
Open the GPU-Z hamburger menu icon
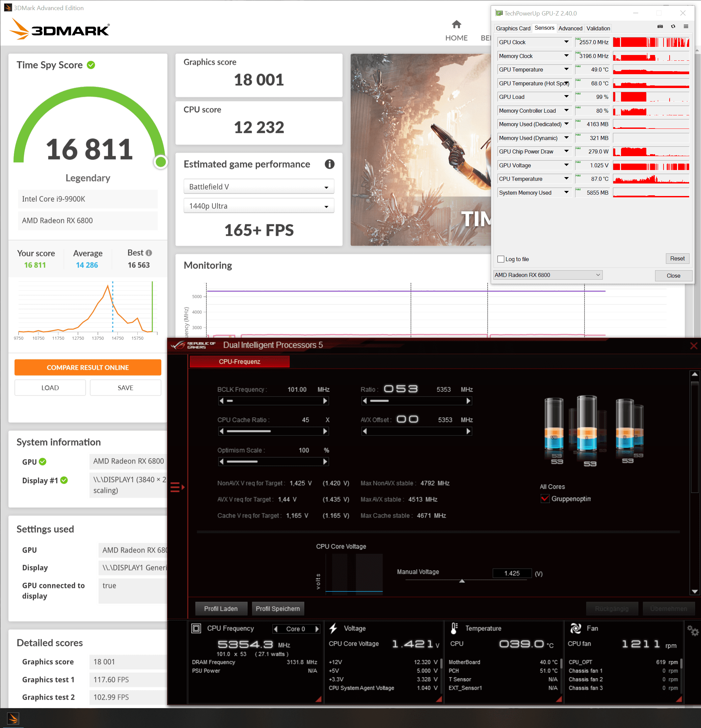[686, 27]
